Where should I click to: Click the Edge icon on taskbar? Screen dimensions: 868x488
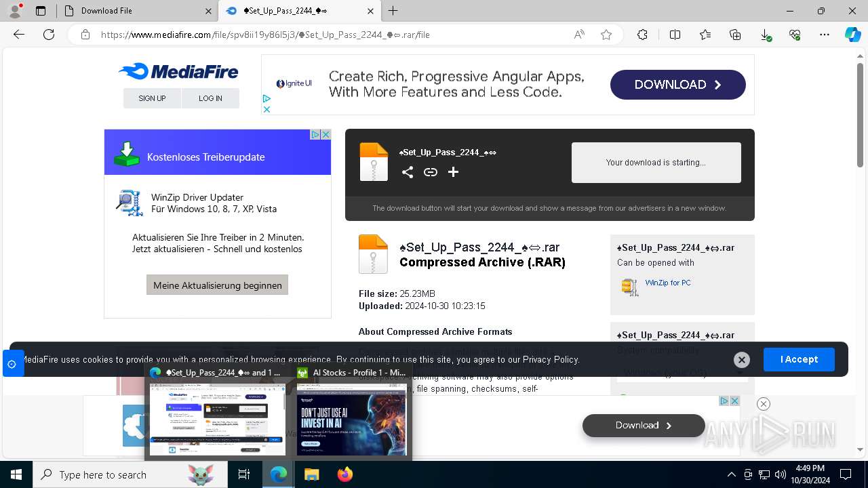click(x=279, y=474)
